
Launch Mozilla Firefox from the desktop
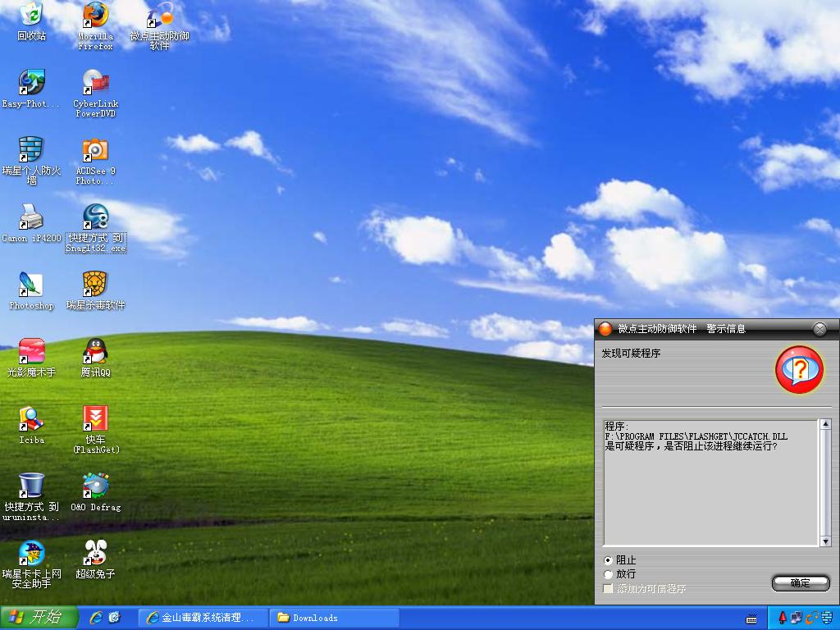pyautogui.click(x=95, y=15)
